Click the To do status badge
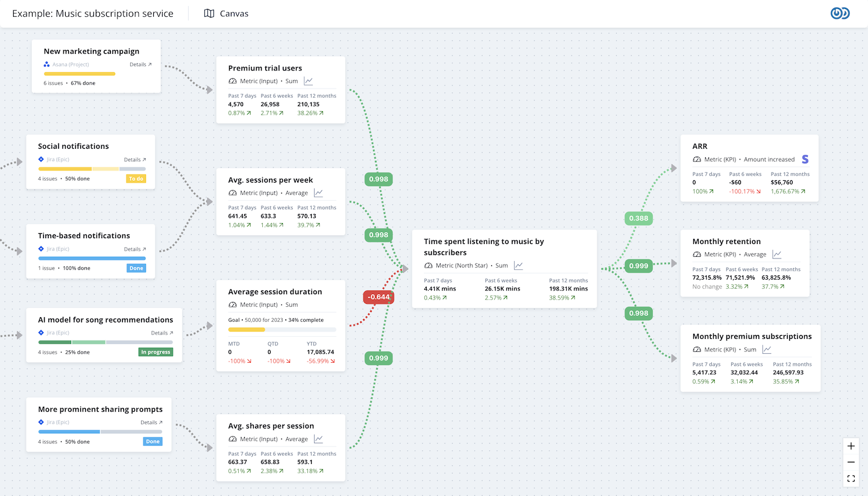This screenshot has width=868, height=496. pyautogui.click(x=136, y=178)
